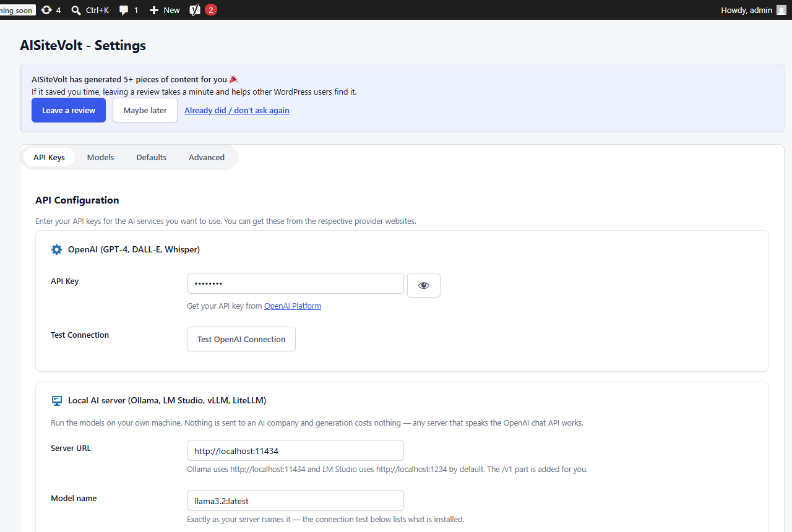The image size is (792, 532).
Task: Click the 'Exactly as your server names it' hint
Action: coord(325,519)
